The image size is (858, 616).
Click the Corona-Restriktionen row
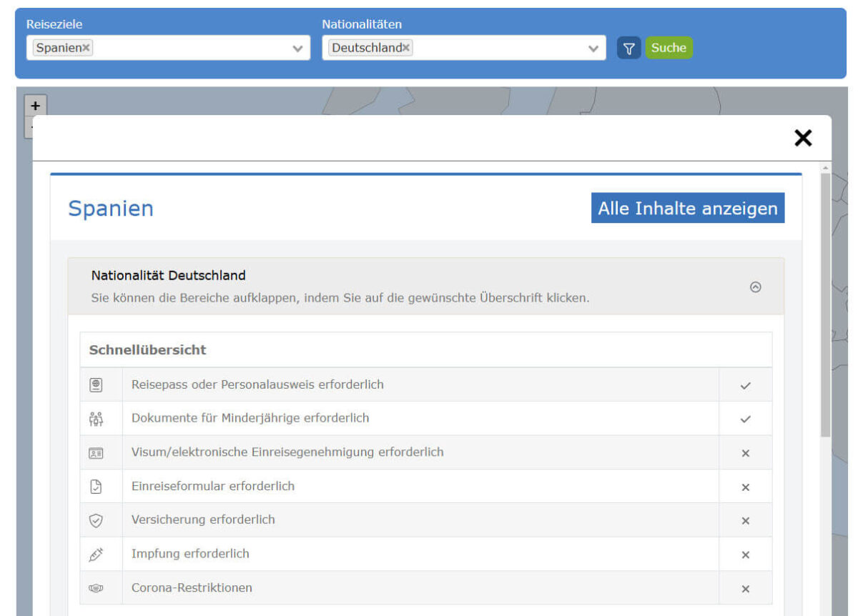192,587
